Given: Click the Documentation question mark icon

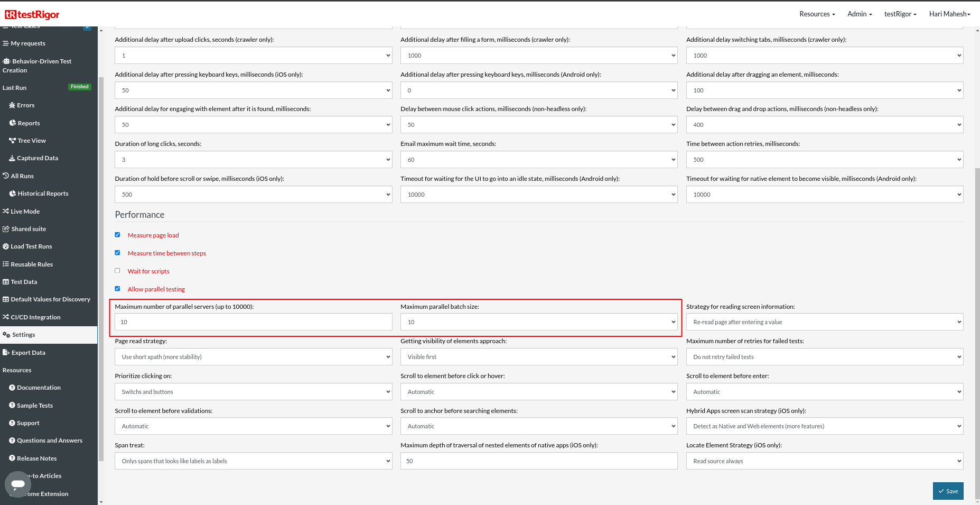Looking at the screenshot, I should (x=12, y=388).
